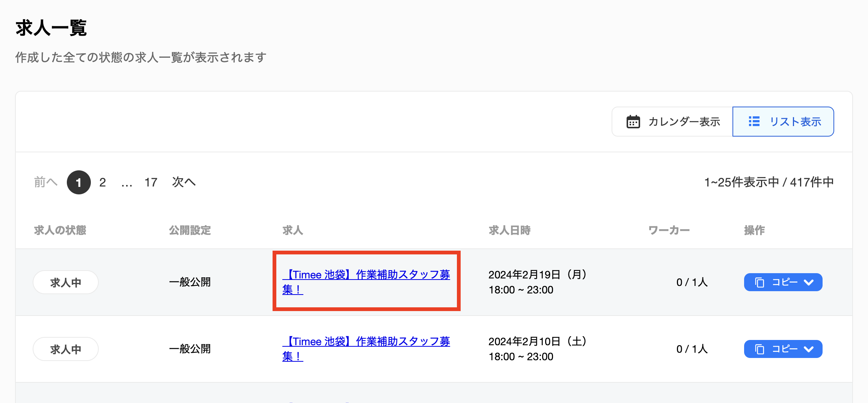Click the 求人中 status badge in 2月19日 row
The width and height of the screenshot is (868, 403).
tap(66, 282)
